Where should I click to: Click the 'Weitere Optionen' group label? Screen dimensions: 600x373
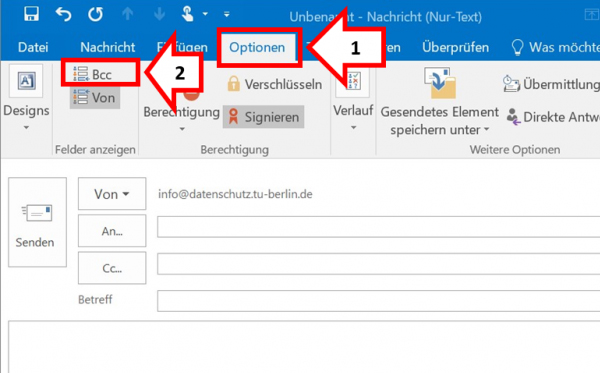pyautogui.click(x=515, y=150)
